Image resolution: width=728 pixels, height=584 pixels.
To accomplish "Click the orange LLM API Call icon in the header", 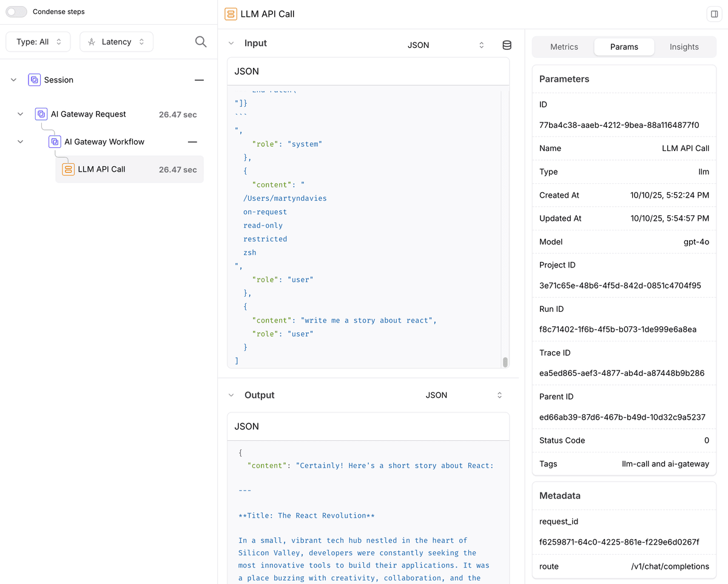I will [231, 13].
